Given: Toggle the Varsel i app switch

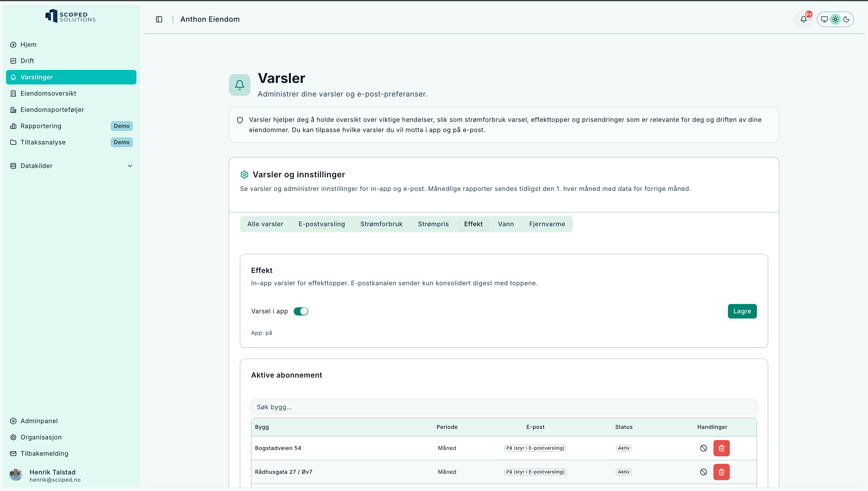Looking at the screenshot, I should 301,311.
